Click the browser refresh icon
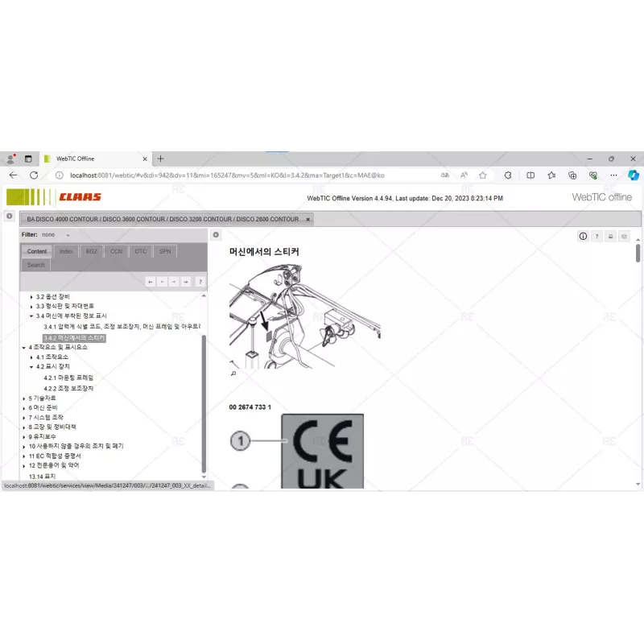The width and height of the screenshot is (644, 644). point(33,175)
